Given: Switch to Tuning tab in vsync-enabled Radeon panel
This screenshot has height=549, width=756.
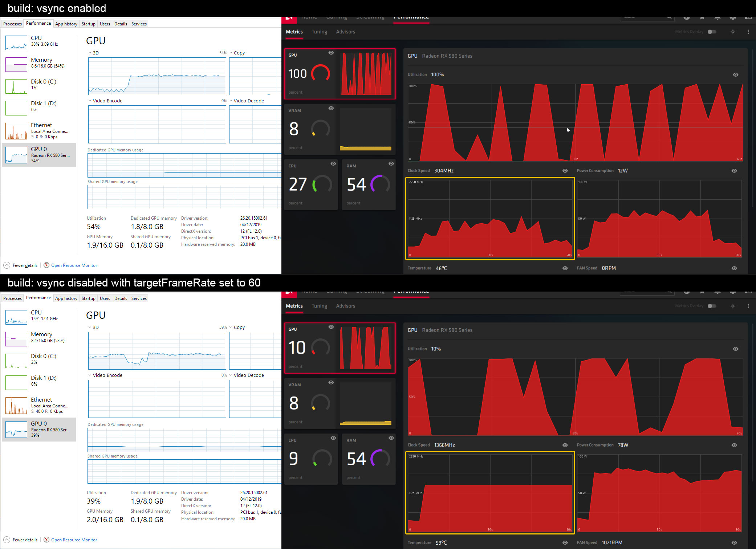Looking at the screenshot, I should (x=319, y=32).
